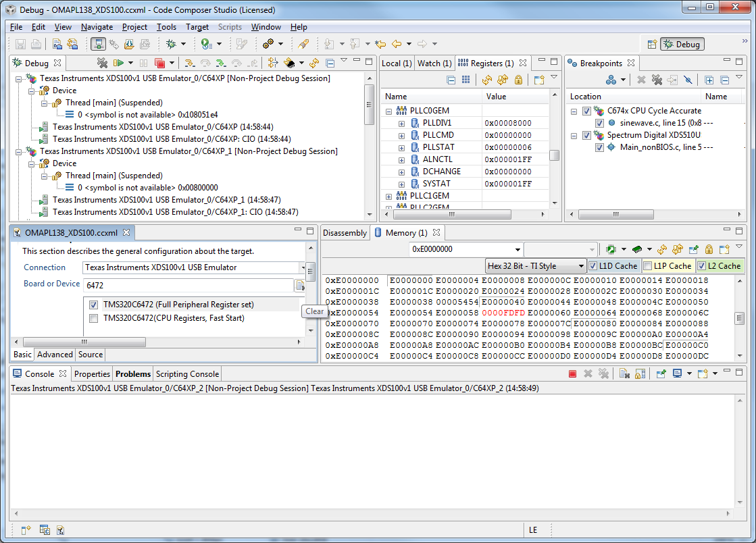Image resolution: width=756 pixels, height=543 pixels.
Task: Open the Project menu
Action: (134, 27)
